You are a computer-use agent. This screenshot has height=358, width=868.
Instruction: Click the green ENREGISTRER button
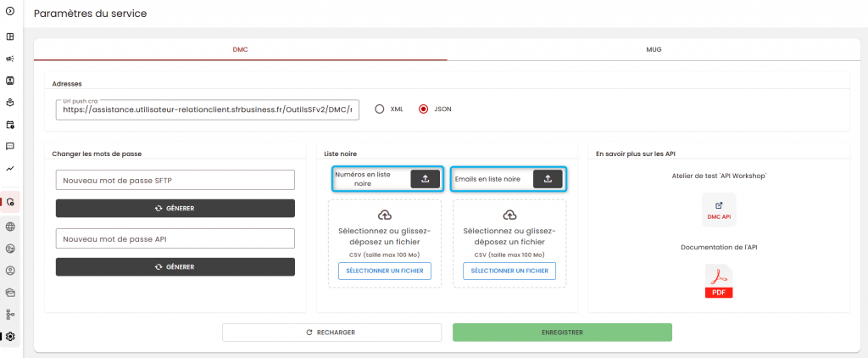click(563, 333)
